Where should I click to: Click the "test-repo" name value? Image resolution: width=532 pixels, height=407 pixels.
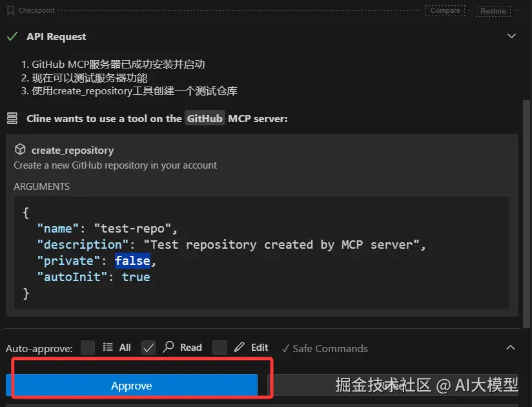(132, 229)
